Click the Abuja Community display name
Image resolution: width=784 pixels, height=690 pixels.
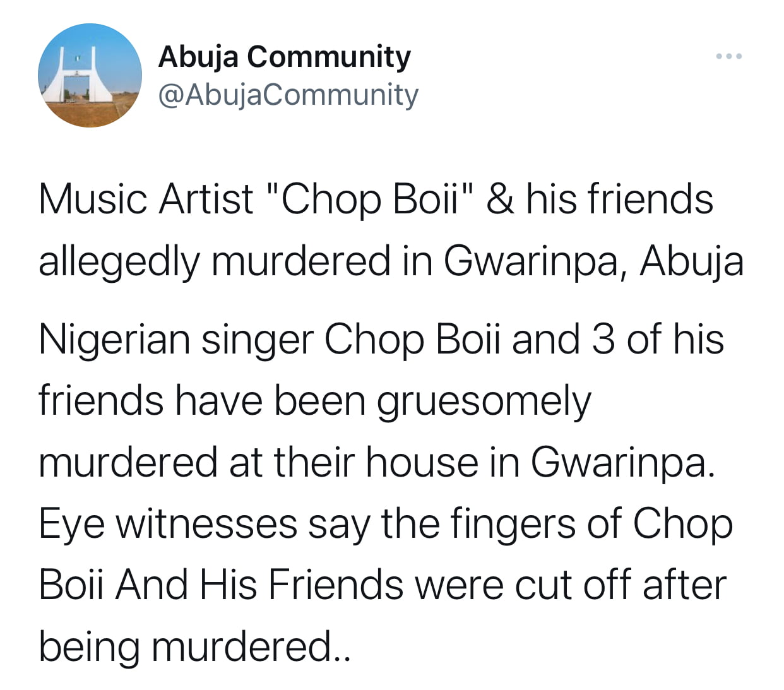[284, 56]
